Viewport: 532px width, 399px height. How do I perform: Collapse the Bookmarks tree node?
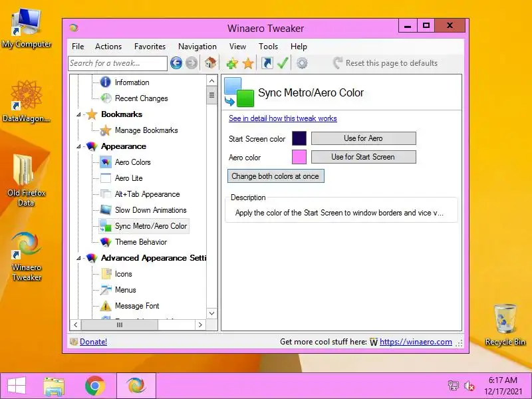point(78,114)
